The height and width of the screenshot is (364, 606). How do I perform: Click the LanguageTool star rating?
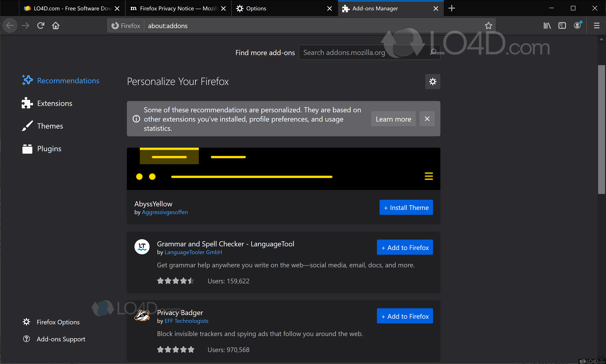176,281
